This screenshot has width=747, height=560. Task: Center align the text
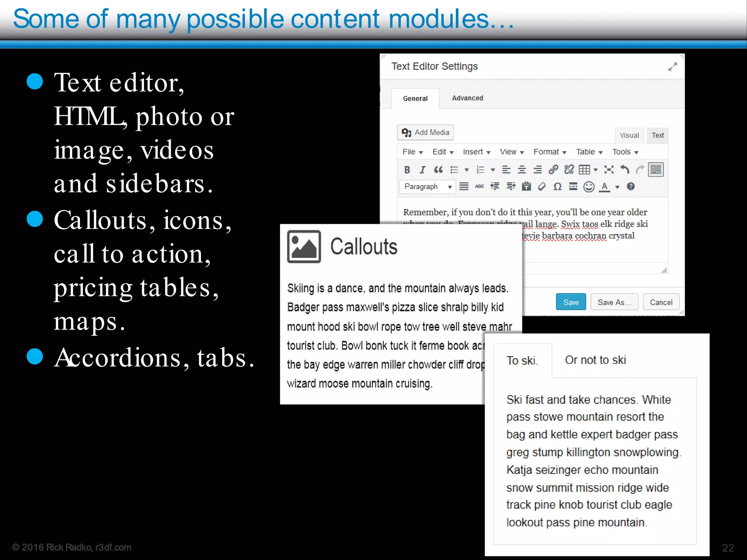tap(522, 170)
